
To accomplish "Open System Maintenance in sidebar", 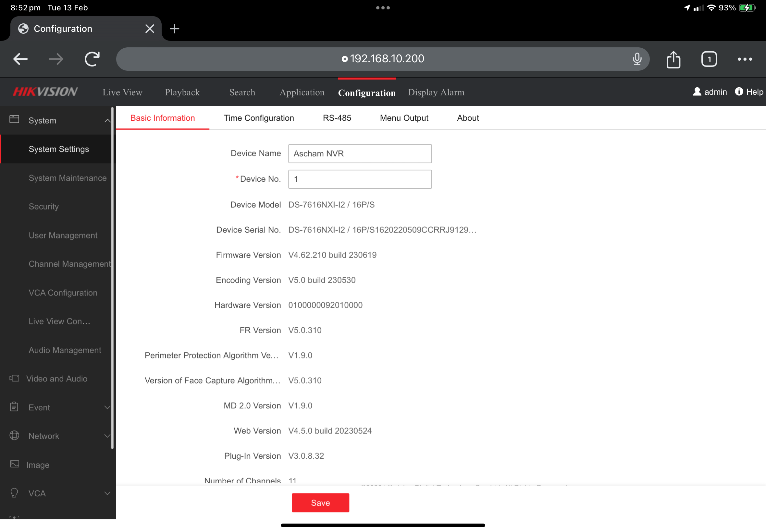I will click(x=68, y=178).
